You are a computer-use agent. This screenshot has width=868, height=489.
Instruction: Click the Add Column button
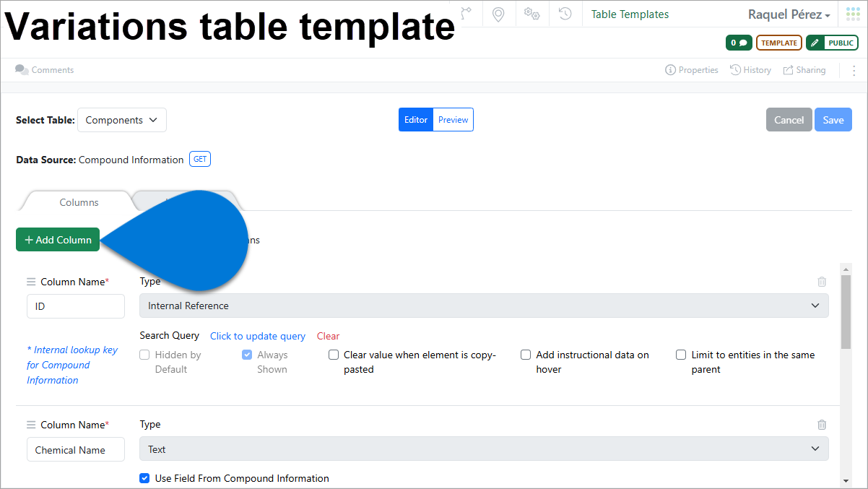click(58, 240)
